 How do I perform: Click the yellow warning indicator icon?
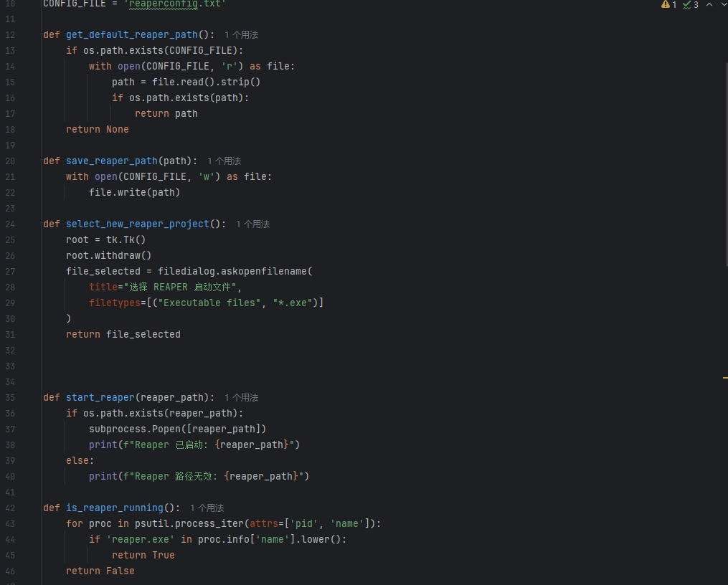pos(665,4)
